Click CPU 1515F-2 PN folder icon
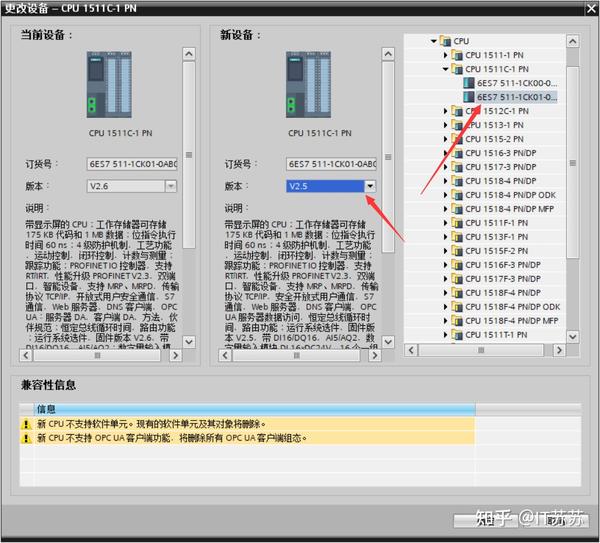Screen dimensions: 600x543 pyautogui.click(x=457, y=251)
